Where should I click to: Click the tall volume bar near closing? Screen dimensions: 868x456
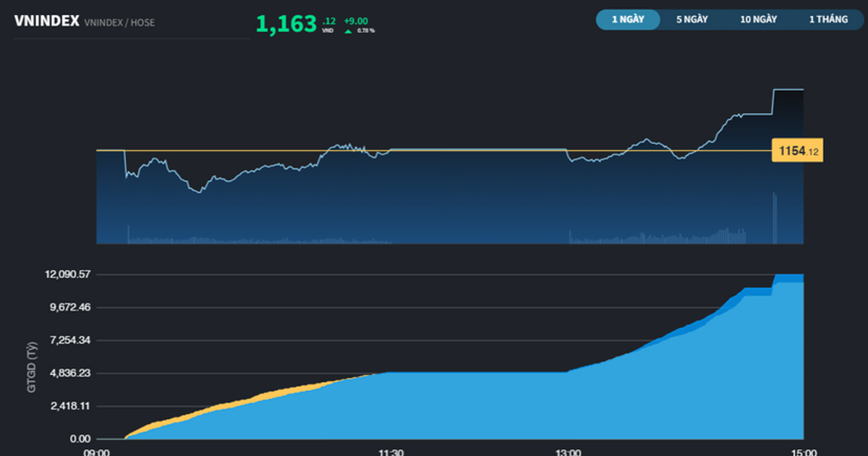click(x=774, y=217)
